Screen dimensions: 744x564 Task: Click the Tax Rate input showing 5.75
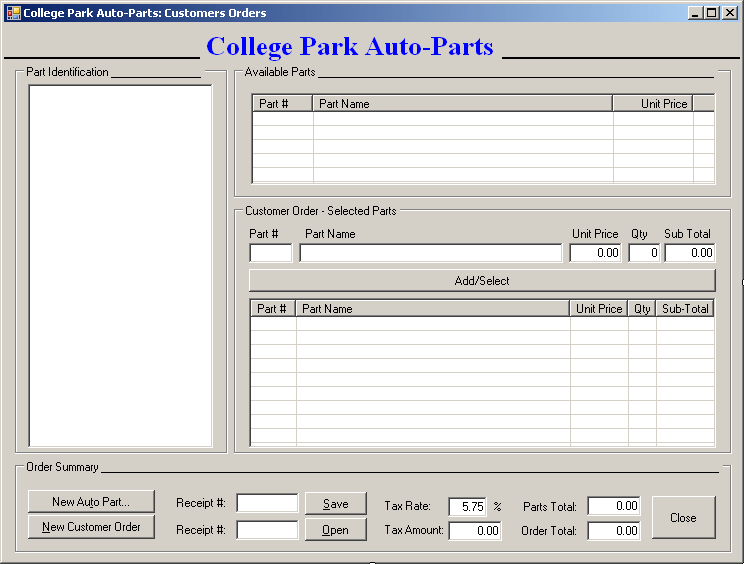point(467,507)
